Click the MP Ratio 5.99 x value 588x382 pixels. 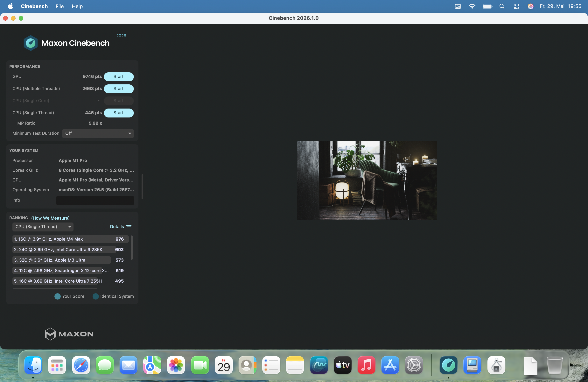(95, 123)
